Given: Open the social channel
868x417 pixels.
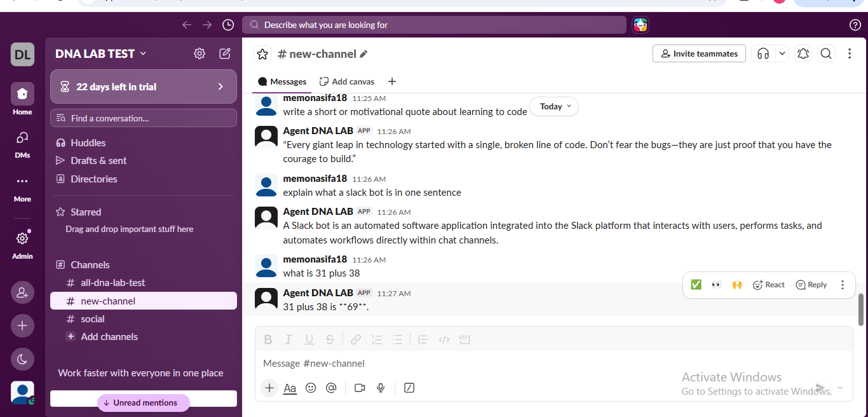Looking at the screenshot, I should click(x=144, y=319).
